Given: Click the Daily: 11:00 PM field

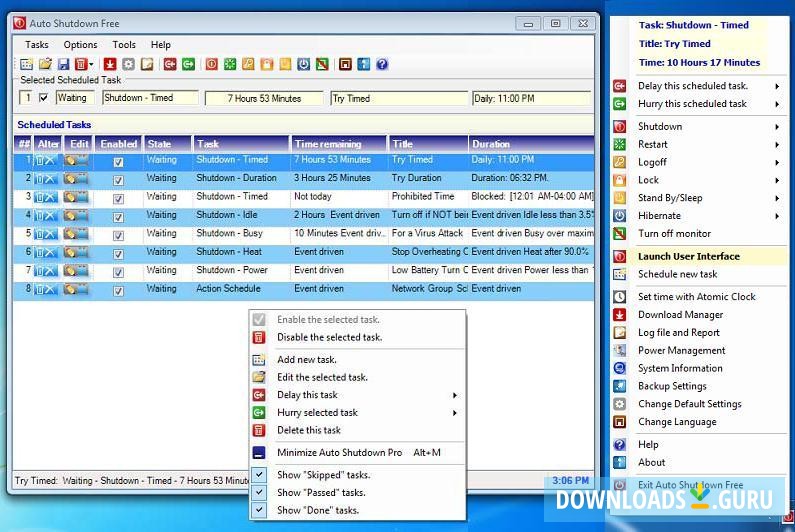Looking at the screenshot, I should coord(531,98).
